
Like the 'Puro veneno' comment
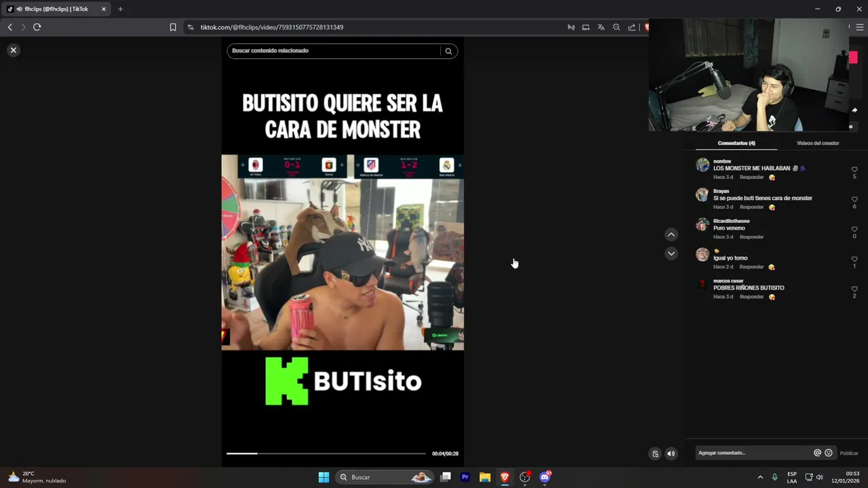(x=854, y=229)
